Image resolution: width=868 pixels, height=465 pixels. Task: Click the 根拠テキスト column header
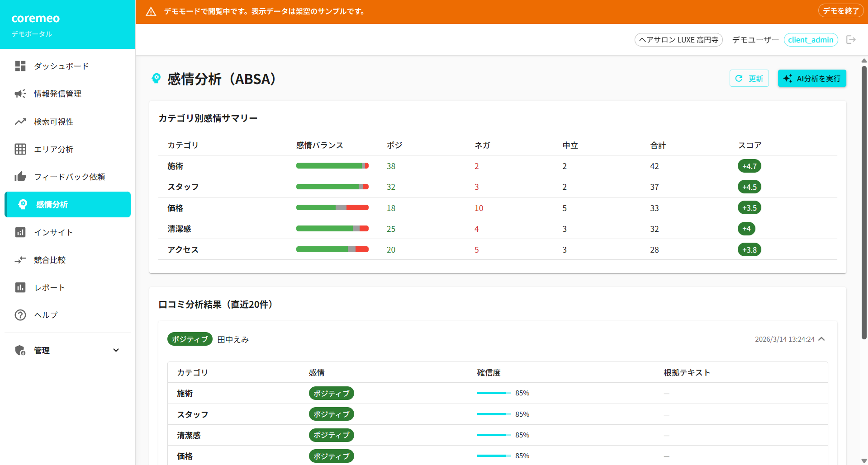click(687, 372)
